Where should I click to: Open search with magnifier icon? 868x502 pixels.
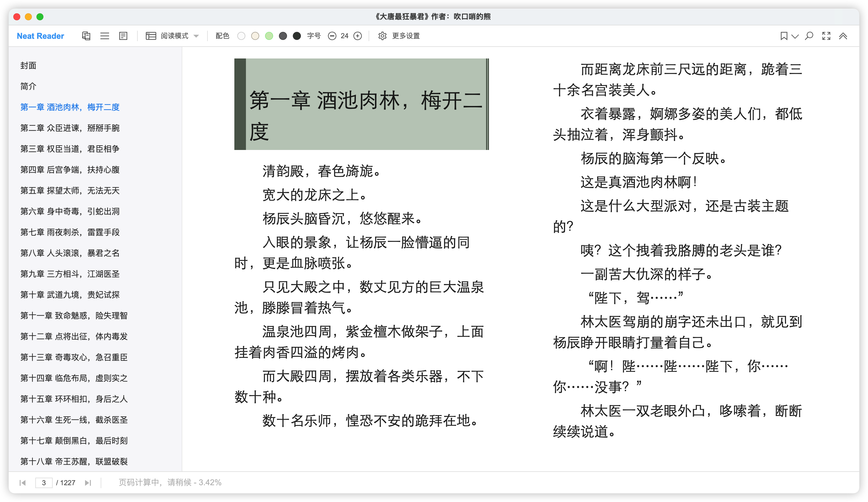[x=809, y=36]
